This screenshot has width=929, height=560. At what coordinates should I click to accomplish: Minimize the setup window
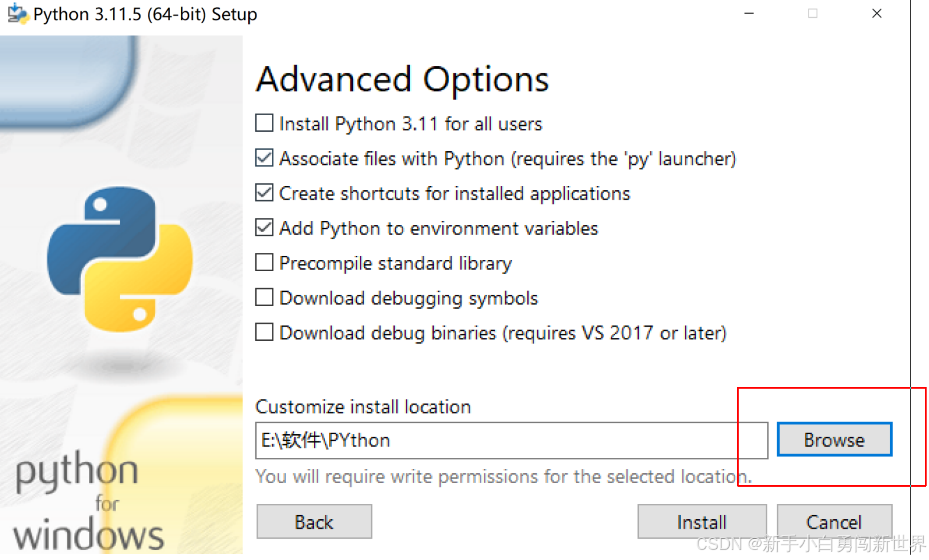[749, 13]
